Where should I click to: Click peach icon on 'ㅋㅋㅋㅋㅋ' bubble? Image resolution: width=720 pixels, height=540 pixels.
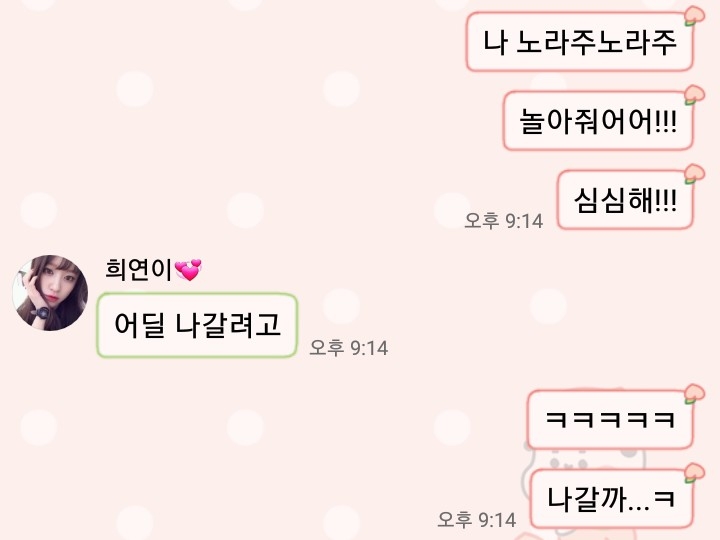[x=694, y=394]
